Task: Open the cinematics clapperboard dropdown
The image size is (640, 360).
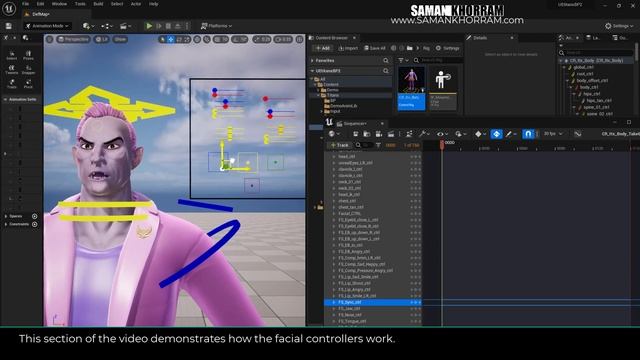Action: coord(125,26)
